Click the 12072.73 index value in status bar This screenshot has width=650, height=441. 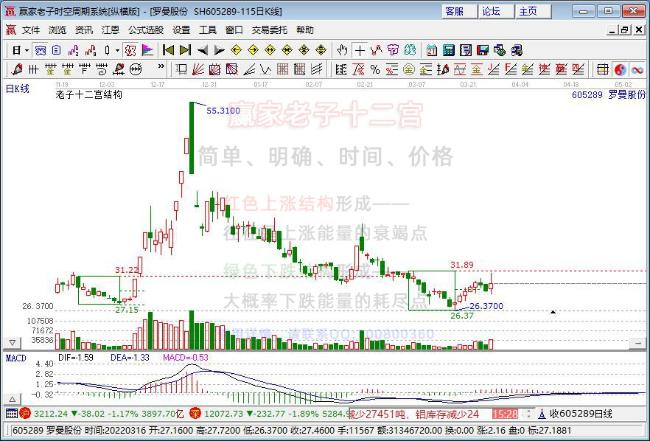tap(224, 414)
